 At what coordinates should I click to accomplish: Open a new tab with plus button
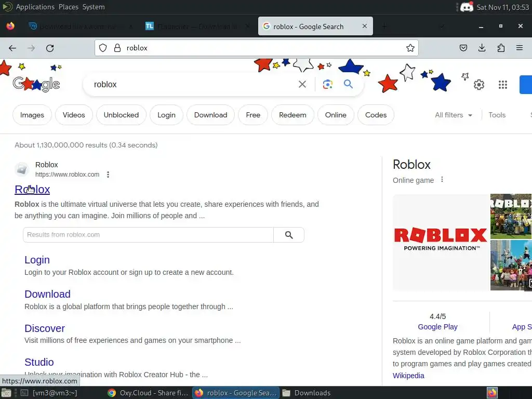(x=384, y=26)
